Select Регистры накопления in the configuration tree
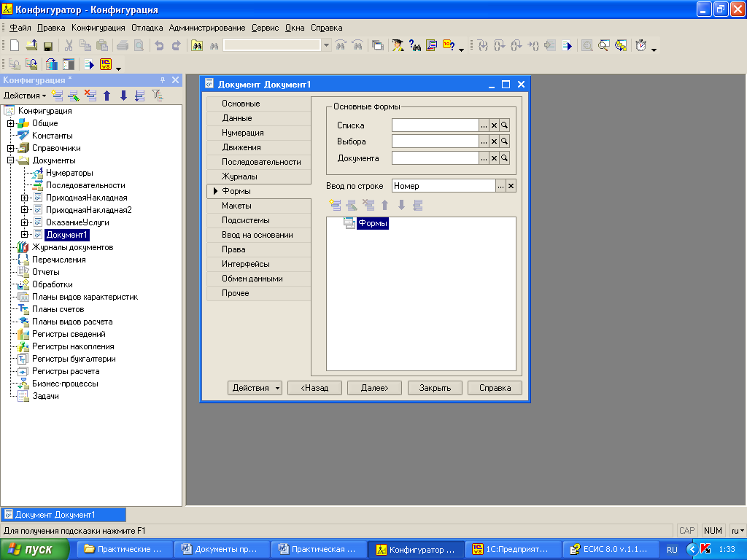Viewport: 747px width, 560px height. pos(73,346)
